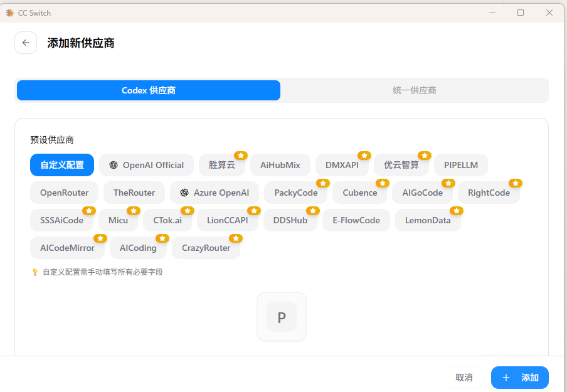This screenshot has width=567, height=392.
Task: Pick the PIPELLM preset
Action: pos(461,165)
